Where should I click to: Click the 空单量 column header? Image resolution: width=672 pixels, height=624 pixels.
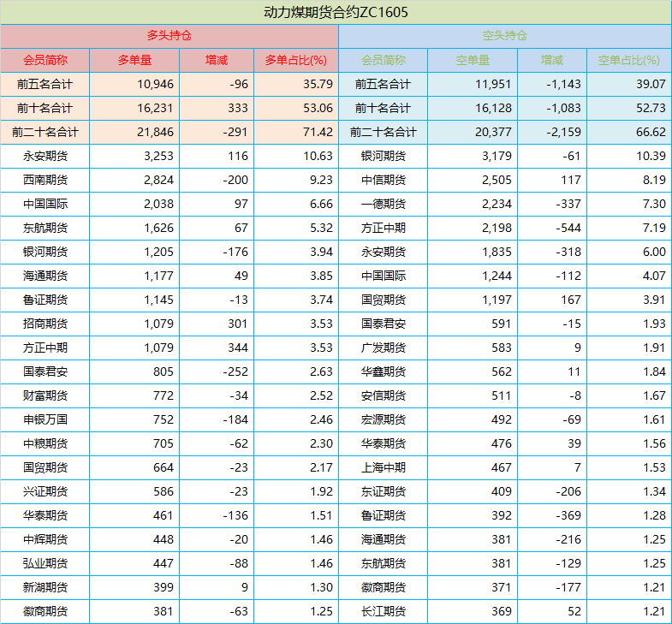473,60
